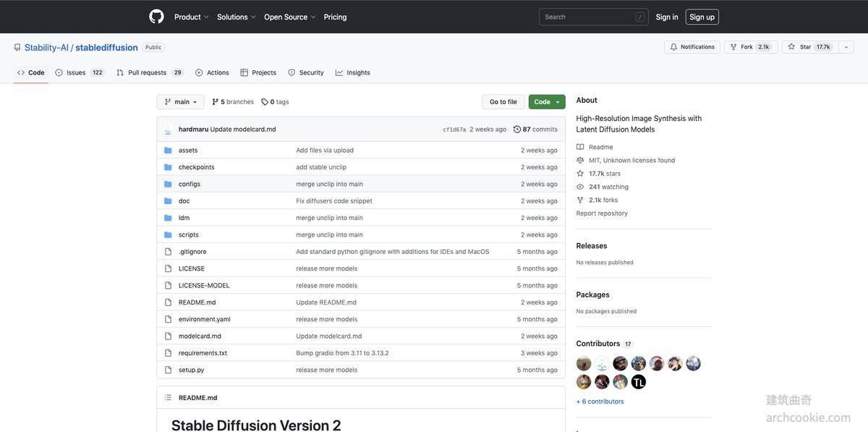The height and width of the screenshot is (432, 868).
Task: Click the Notifications bell button
Action: [x=692, y=47]
